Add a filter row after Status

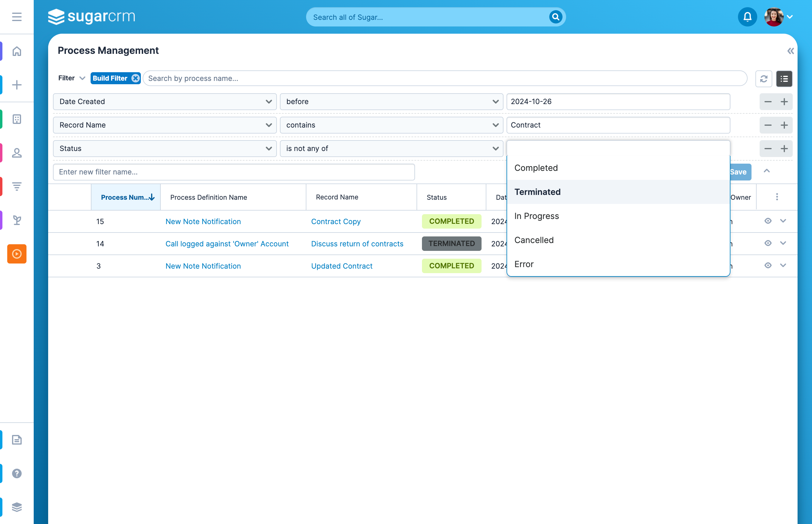[x=784, y=149]
